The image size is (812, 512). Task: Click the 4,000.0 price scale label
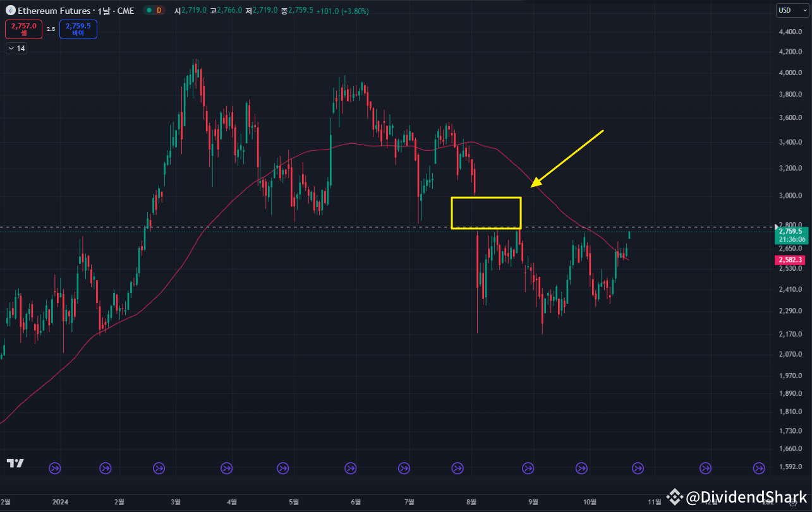tap(790, 73)
